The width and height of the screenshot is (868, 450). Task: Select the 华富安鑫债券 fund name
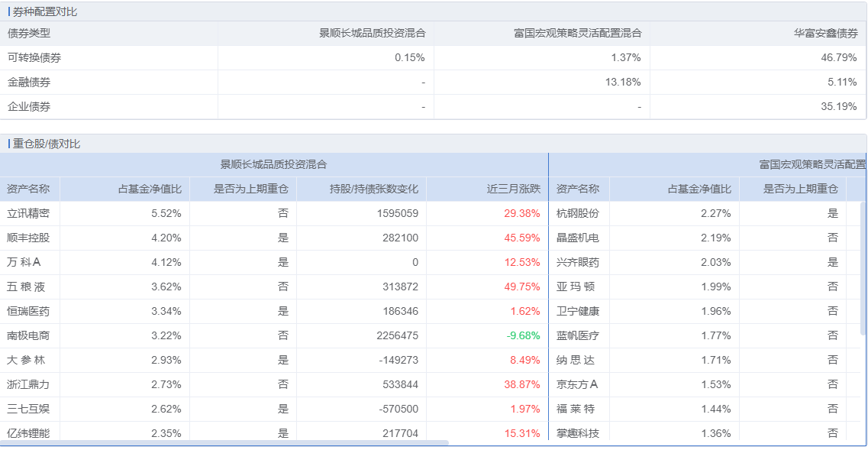point(824,34)
